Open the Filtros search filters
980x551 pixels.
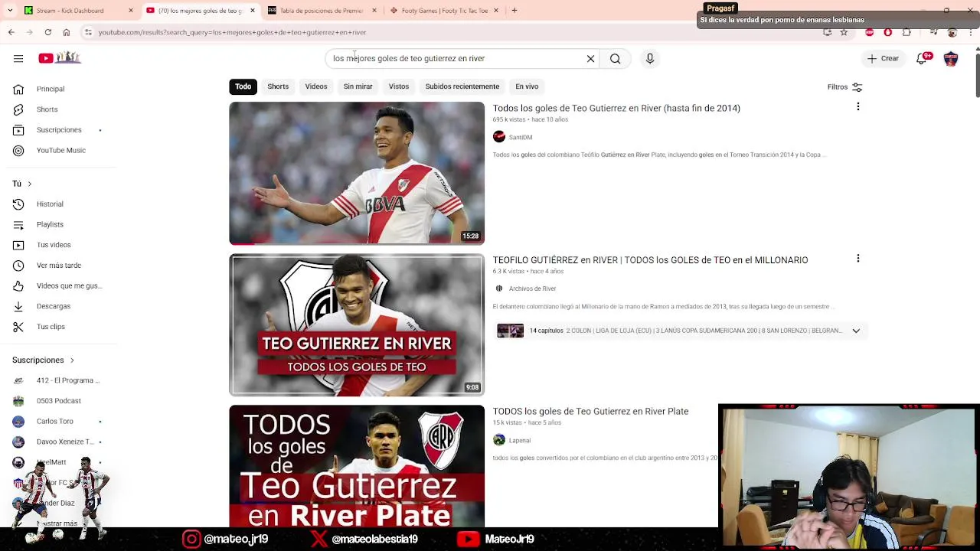844,87
